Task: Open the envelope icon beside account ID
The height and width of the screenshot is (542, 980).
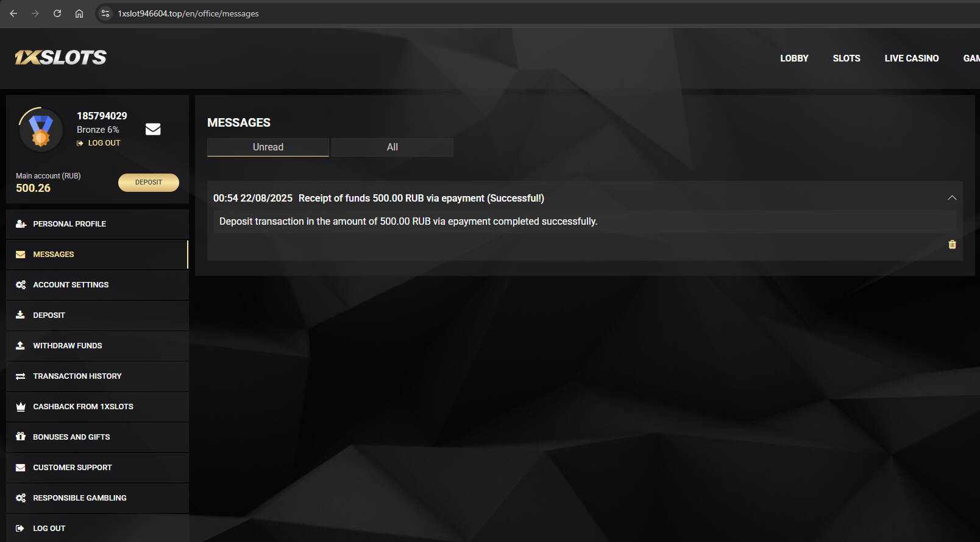Action: tap(153, 129)
